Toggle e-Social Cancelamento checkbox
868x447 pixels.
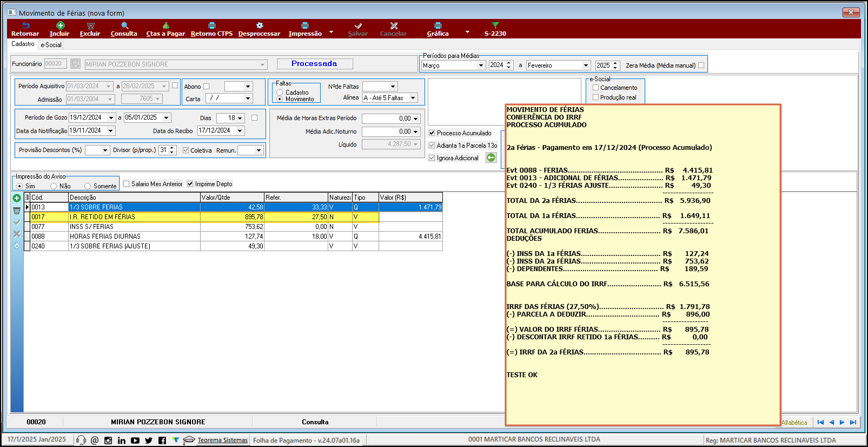[x=595, y=87]
